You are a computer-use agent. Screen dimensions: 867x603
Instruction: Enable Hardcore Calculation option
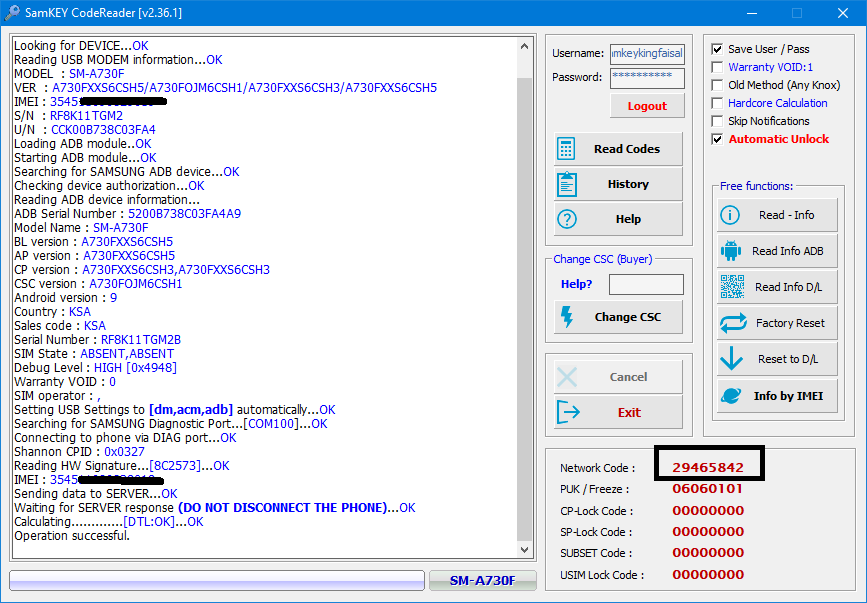pos(717,103)
